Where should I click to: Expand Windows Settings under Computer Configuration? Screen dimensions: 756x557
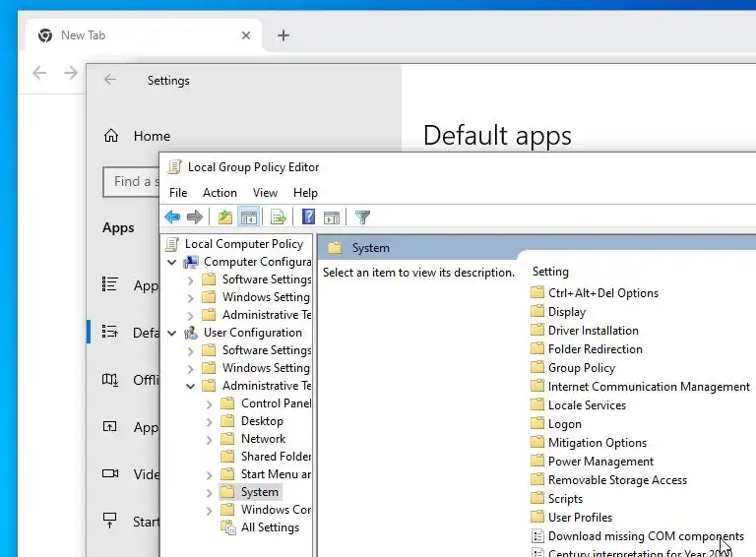tap(190, 298)
